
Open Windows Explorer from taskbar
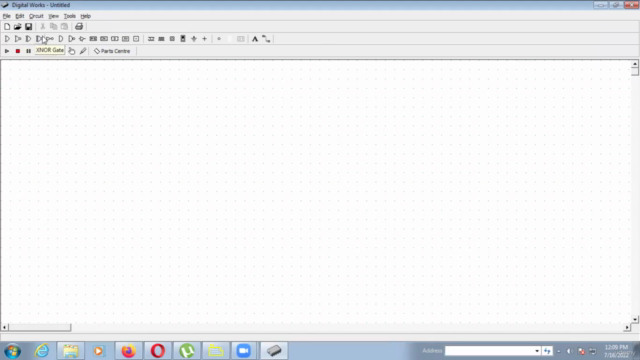point(71,351)
